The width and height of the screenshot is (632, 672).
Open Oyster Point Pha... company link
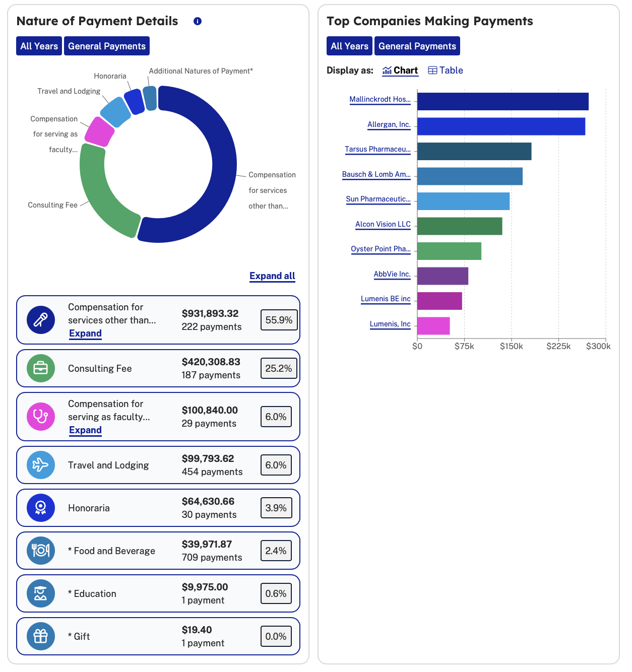point(381,249)
